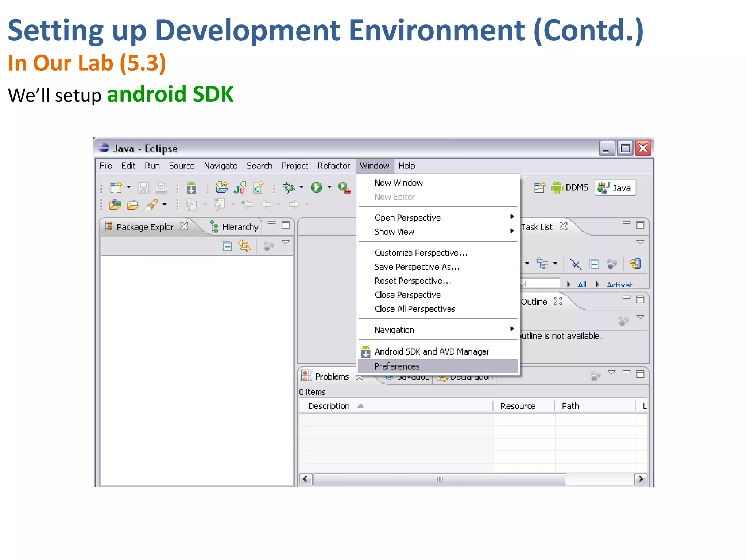This screenshot has height=560, width=747.
Task: Toggle Focus on Workweek in Task List
Action: 612,264
